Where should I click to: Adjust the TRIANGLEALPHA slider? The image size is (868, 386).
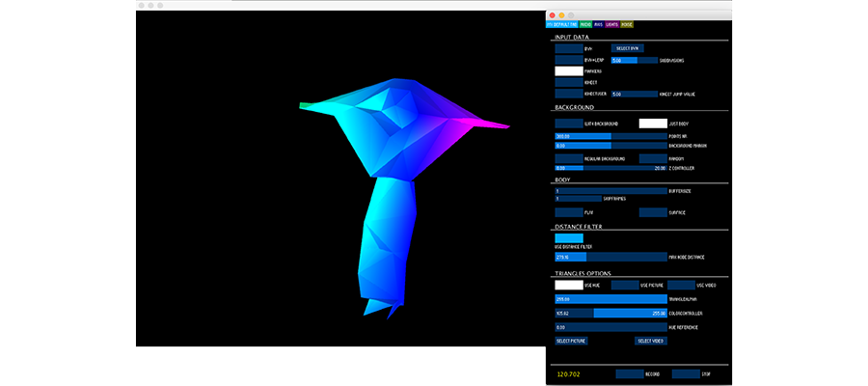click(611, 299)
